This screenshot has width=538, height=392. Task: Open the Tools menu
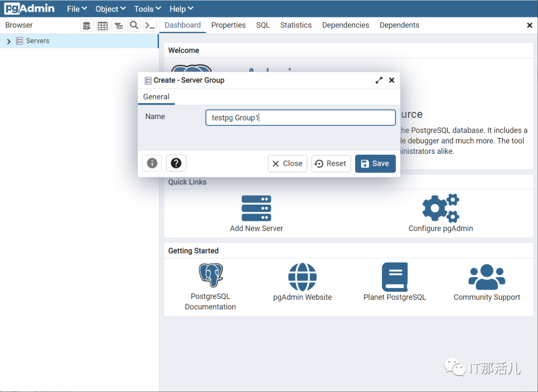tap(147, 9)
